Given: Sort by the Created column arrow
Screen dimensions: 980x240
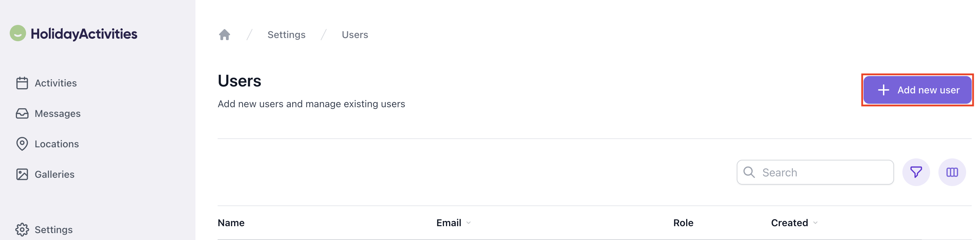Looking at the screenshot, I should click(x=815, y=223).
